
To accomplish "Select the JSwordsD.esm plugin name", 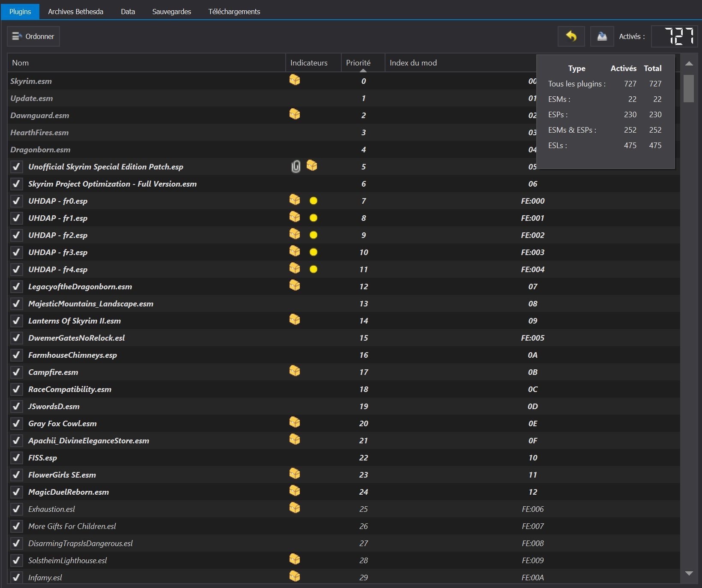I will [54, 406].
